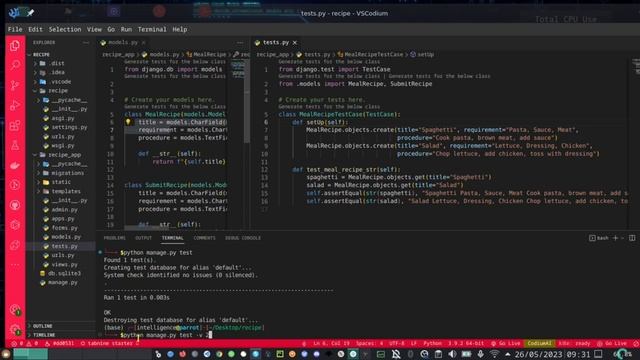Open the Selection menu
The width and height of the screenshot is (640, 360).
[65, 29]
